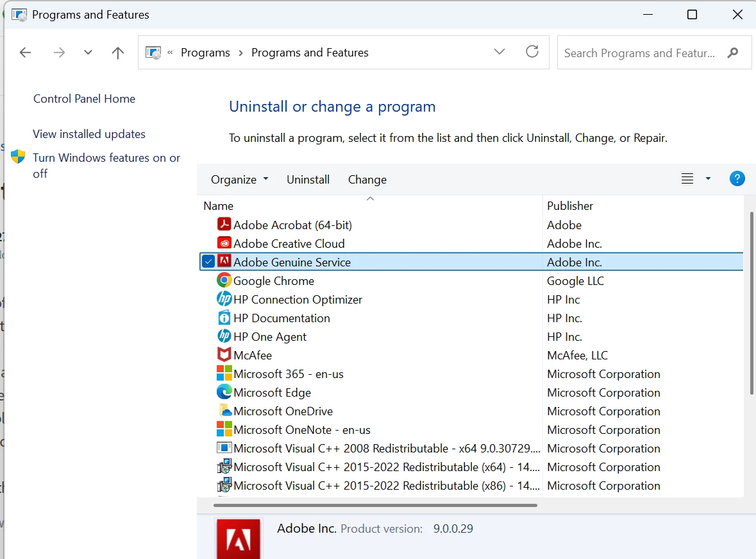Go up one level with up arrow

(x=117, y=52)
